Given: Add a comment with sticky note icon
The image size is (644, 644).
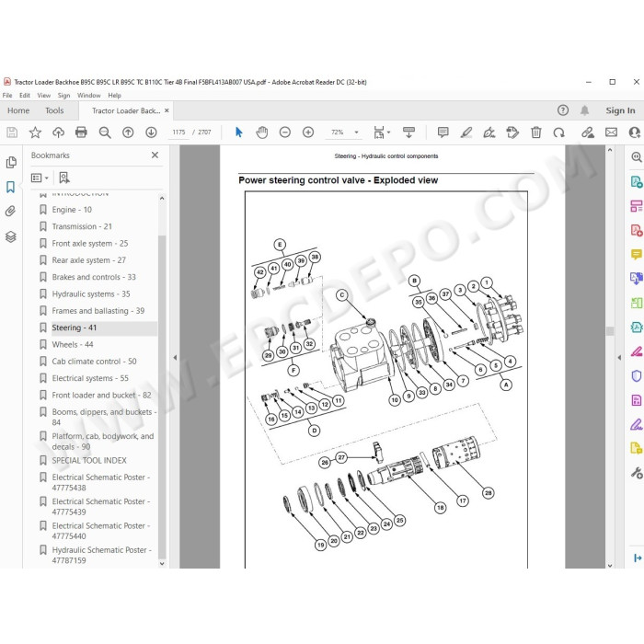Looking at the screenshot, I should (443, 132).
